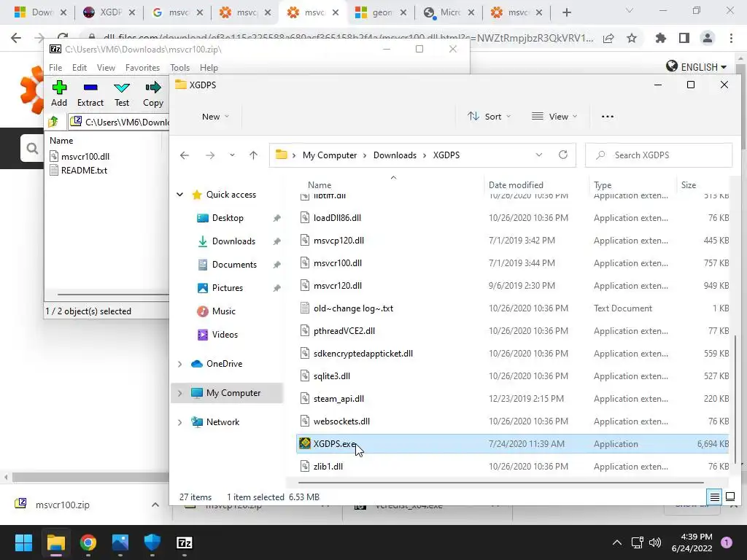747x560 pixels.
Task: Open the Tools menu in 7-Zip
Action: click(x=179, y=68)
